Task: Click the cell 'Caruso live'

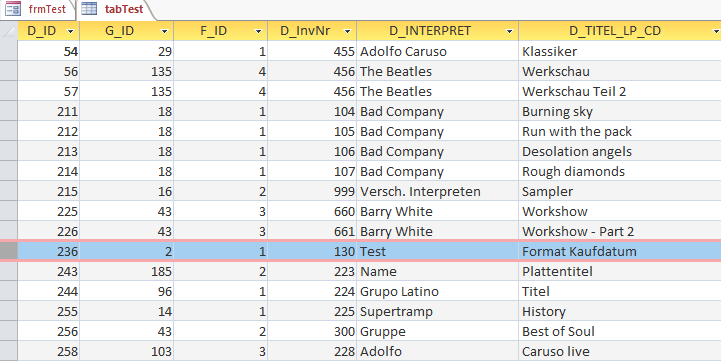Action: pyautogui.click(x=620, y=351)
